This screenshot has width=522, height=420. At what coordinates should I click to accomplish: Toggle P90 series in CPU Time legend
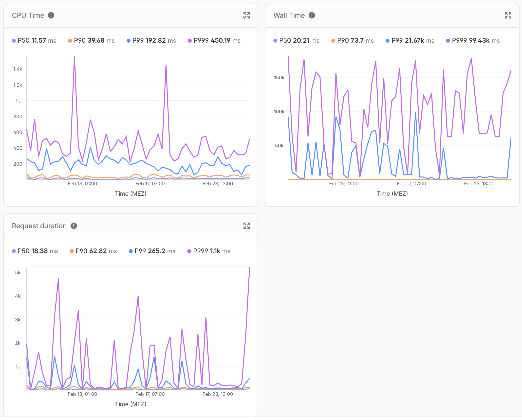click(x=91, y=40)
